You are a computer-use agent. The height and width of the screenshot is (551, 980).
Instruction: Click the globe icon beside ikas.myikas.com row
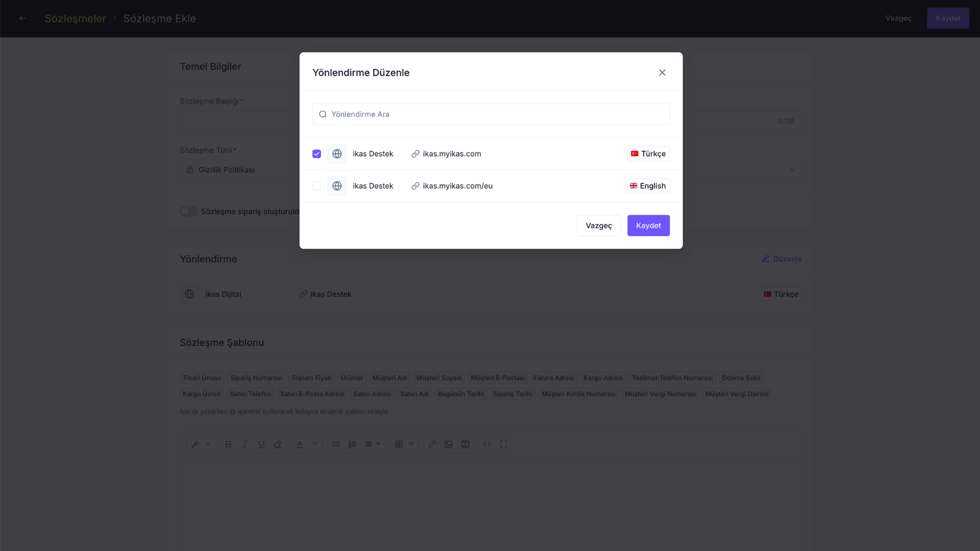337,154
